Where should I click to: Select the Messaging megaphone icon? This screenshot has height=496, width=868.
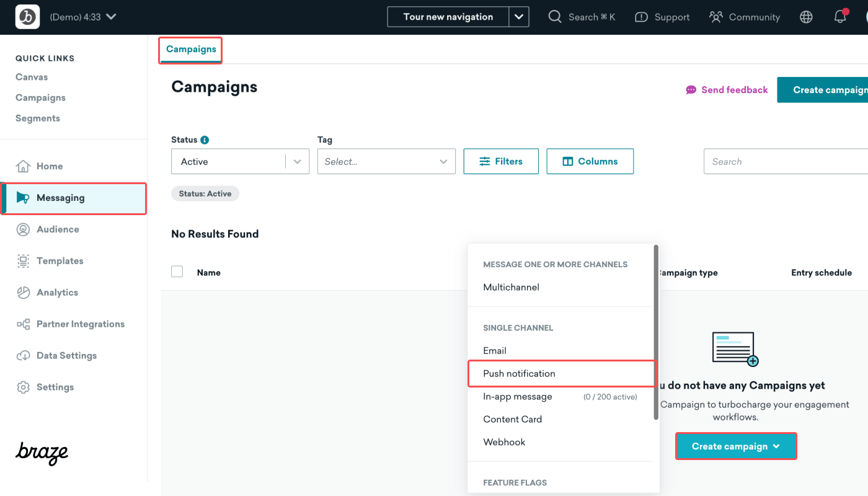(23, 198)
